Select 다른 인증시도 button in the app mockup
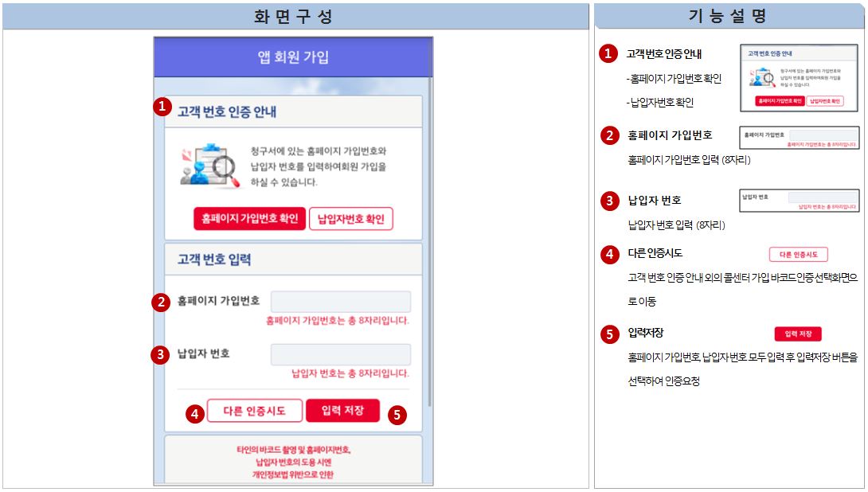 (255, 411)
